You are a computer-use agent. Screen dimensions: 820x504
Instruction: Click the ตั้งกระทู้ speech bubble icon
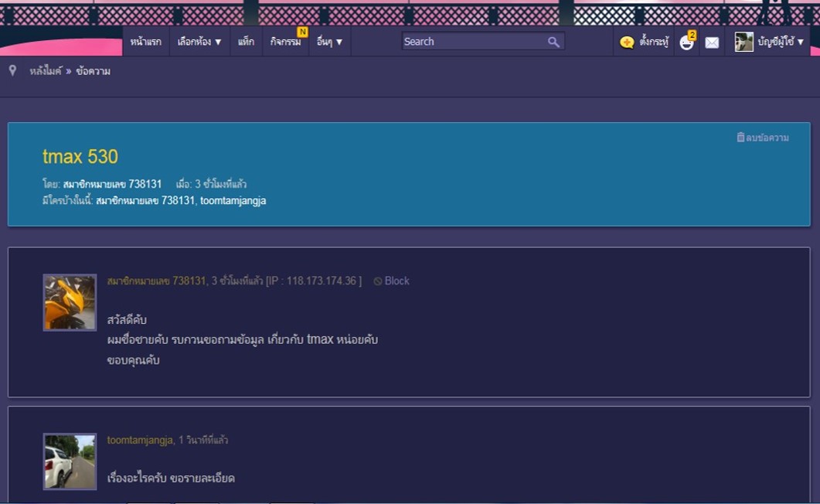[x=627, y=43]
